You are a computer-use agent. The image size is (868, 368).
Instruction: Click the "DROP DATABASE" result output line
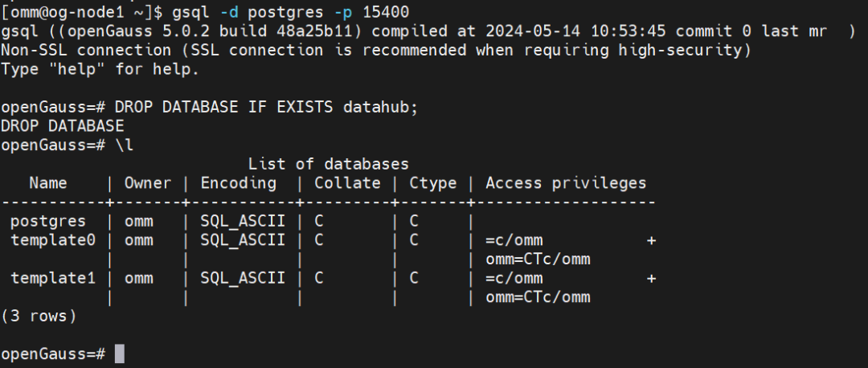63,126
